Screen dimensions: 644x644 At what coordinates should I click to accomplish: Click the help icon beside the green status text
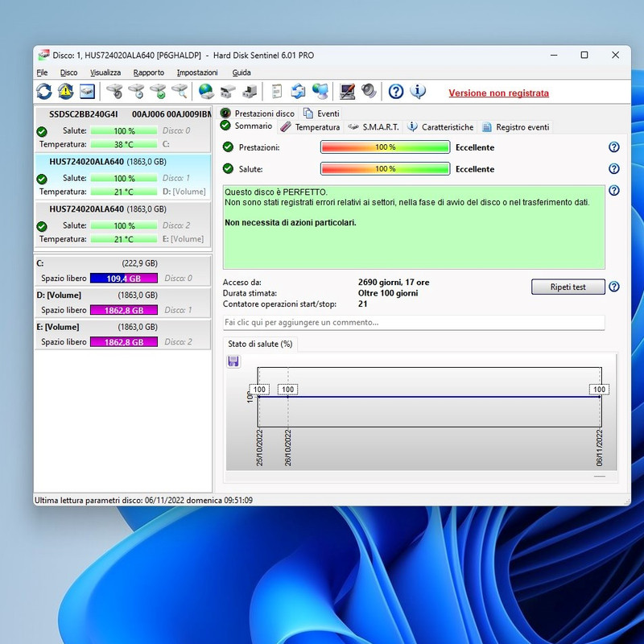pyautogui.click(x=614, y=190)
